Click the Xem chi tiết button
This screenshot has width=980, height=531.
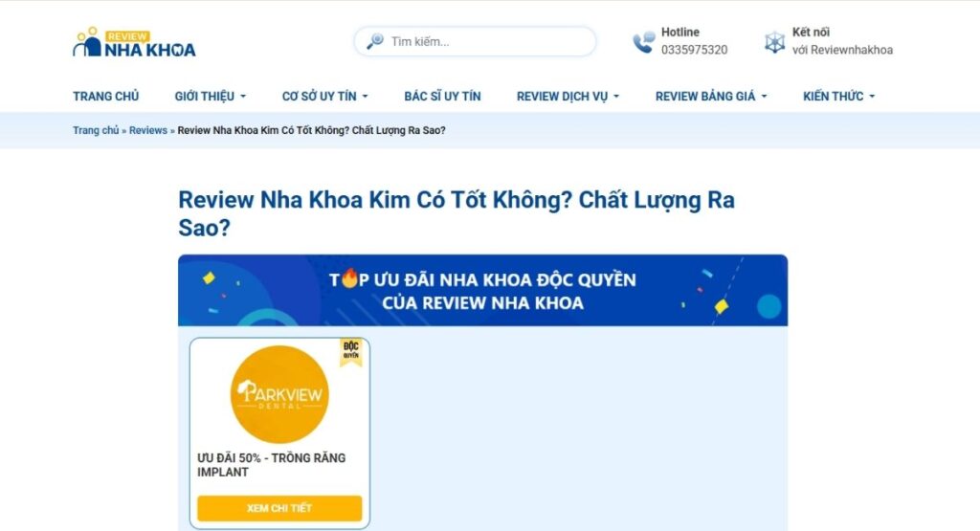coord(279,508)
